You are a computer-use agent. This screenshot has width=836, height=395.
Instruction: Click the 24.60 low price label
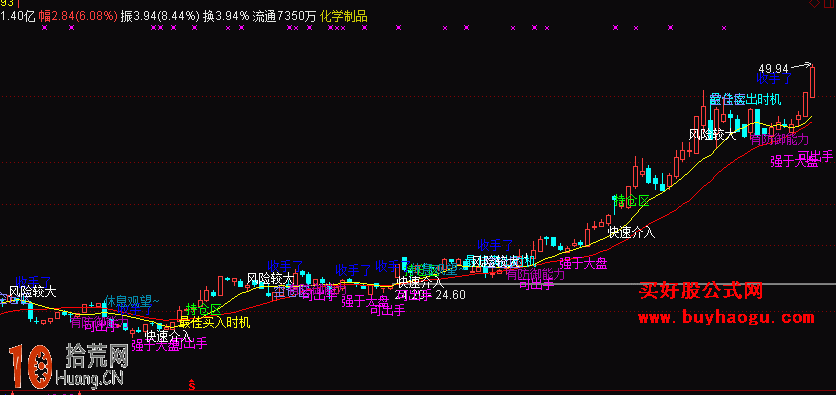click(451, 295)
